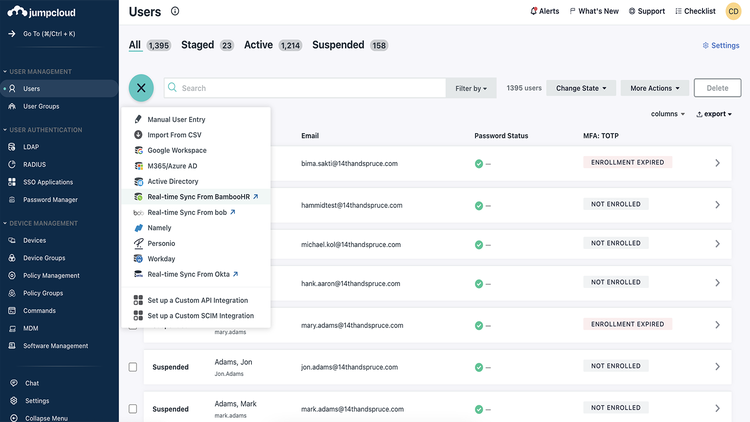The height and width of the screenshot is (422, 750).
Task: Switch to the Active tab
Action: tap(273, 45)
